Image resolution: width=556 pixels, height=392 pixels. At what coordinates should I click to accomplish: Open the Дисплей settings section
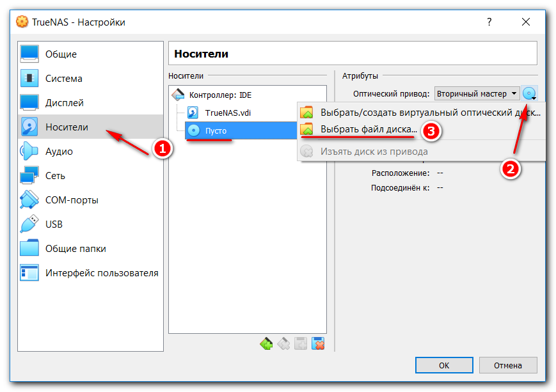pos(90,103)
